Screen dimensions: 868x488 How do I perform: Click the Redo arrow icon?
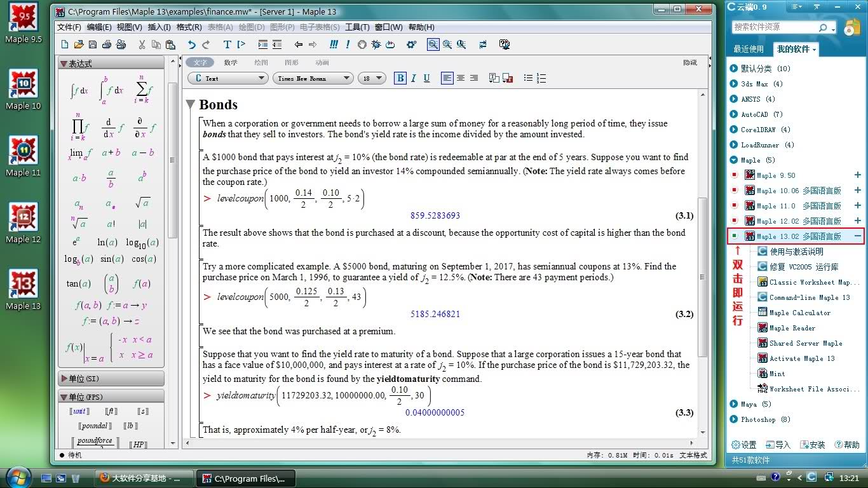206,44
